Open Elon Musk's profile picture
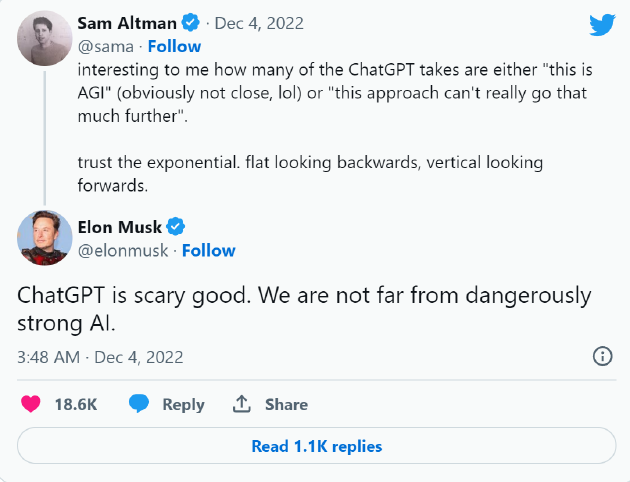630x482 pixels. click(42, 238)
